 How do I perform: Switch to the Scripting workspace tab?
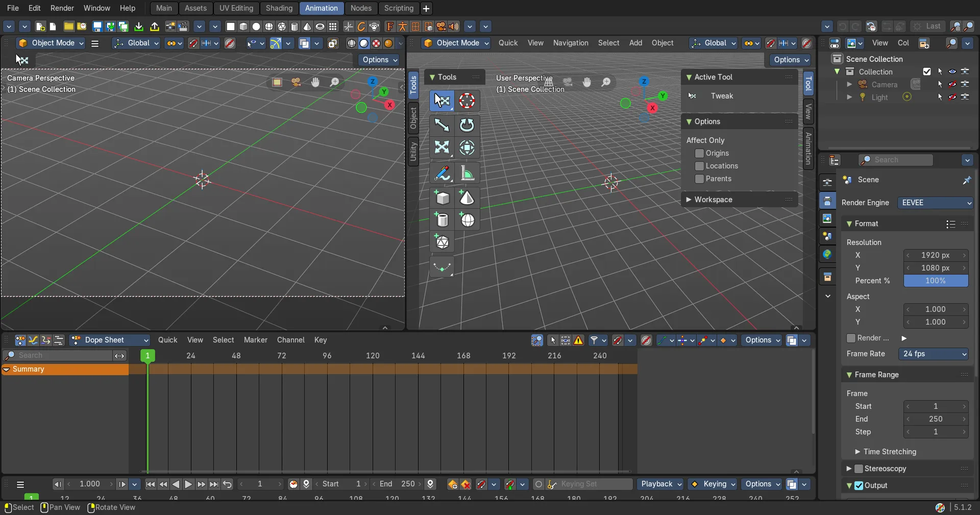click(399, 8)
